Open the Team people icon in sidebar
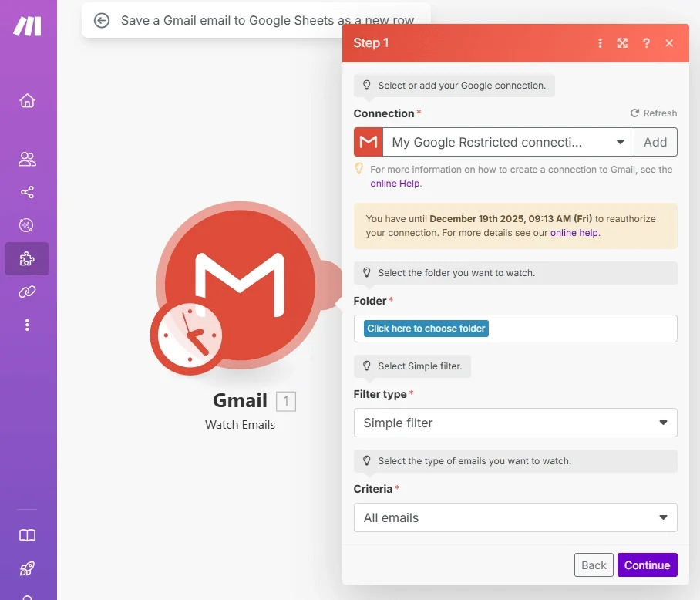The width and height of the screenshot is (700, 600). coord(27,160)
